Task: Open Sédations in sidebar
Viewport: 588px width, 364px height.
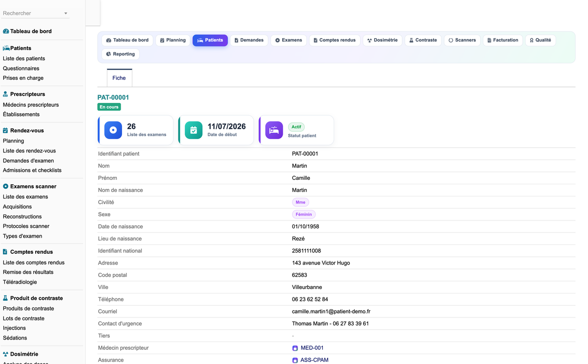Action: click(15, 338)
